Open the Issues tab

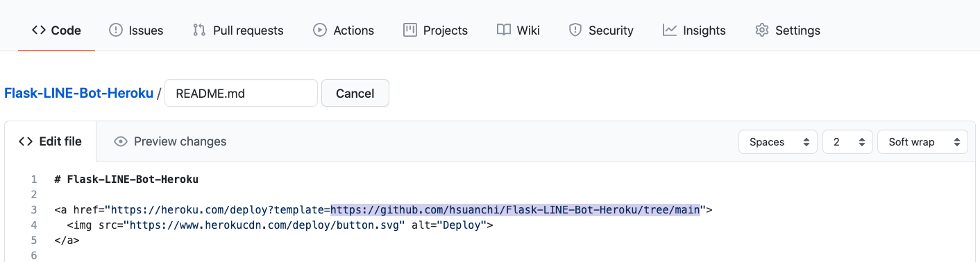[136, 30]
